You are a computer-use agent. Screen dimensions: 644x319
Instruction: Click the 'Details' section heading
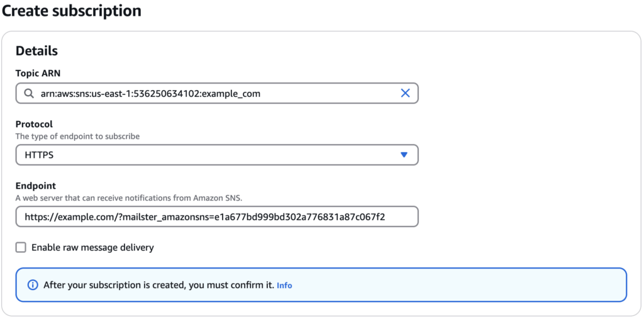pos(36,51)
